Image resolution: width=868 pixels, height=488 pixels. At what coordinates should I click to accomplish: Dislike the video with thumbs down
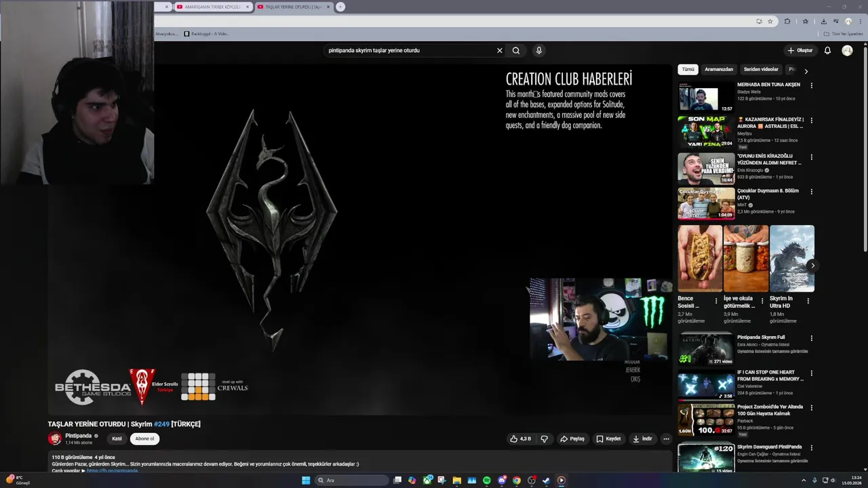[x=544, y=439]
